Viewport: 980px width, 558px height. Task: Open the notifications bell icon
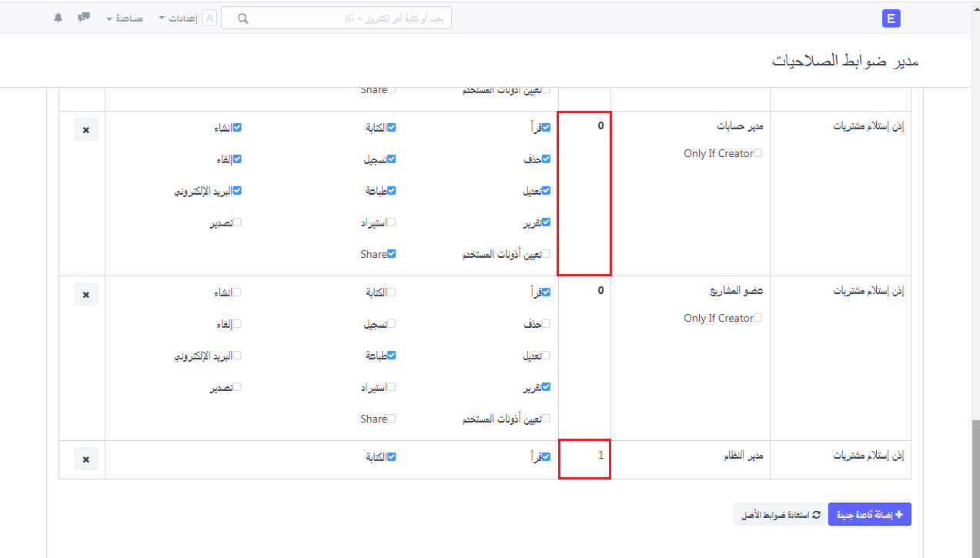coord(59,18)
